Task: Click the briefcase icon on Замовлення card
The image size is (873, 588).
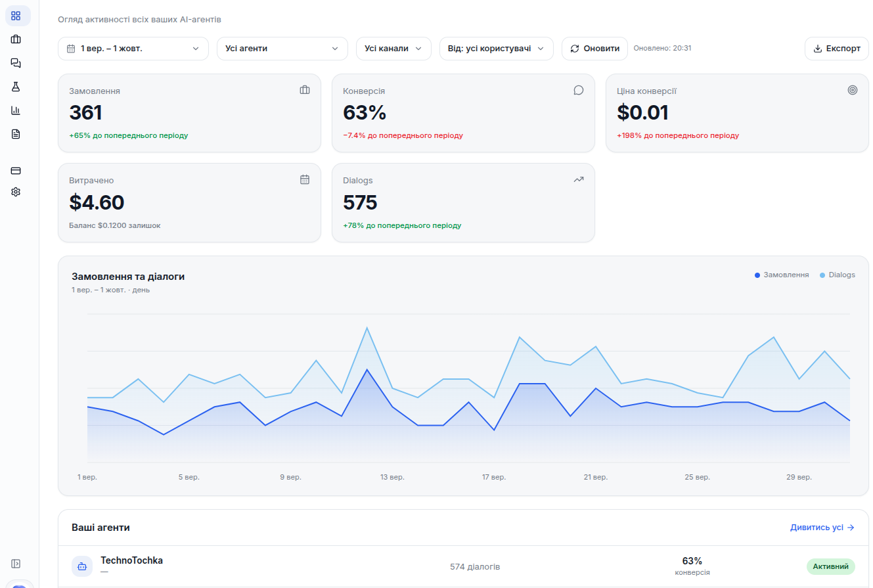Action: click(305, 90)
